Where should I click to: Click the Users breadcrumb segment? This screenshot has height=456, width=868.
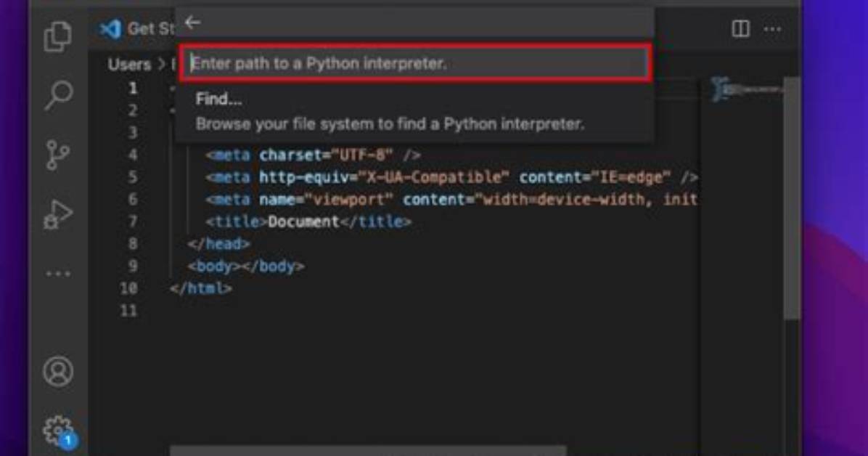pyautogui.click(x=129, y=65)
